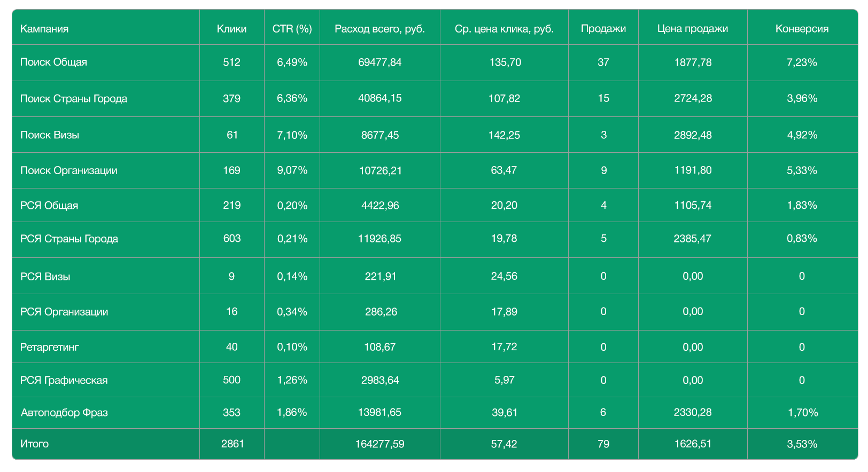Click the Кампания column header
Screen dimensions: 868x472
[44, 29]
